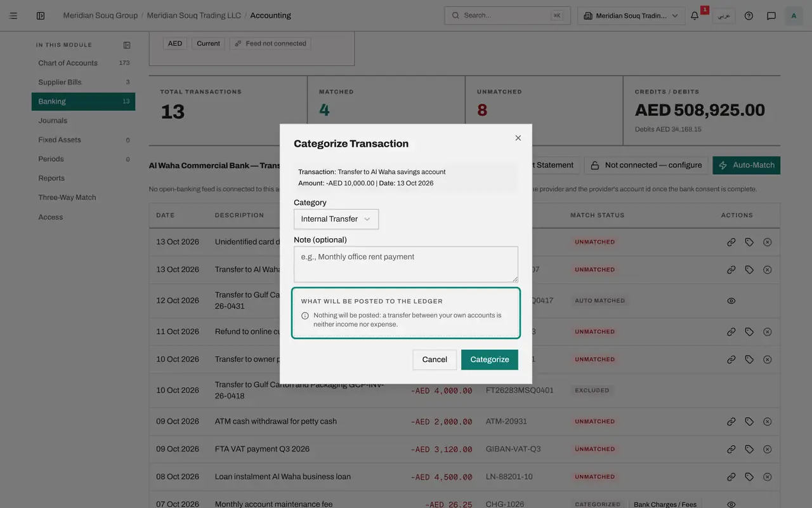Image resolution: width=812 pixels, height=508 pixels.
Task: Match link icon for Loan instalment row
Action: coord(731,477)
